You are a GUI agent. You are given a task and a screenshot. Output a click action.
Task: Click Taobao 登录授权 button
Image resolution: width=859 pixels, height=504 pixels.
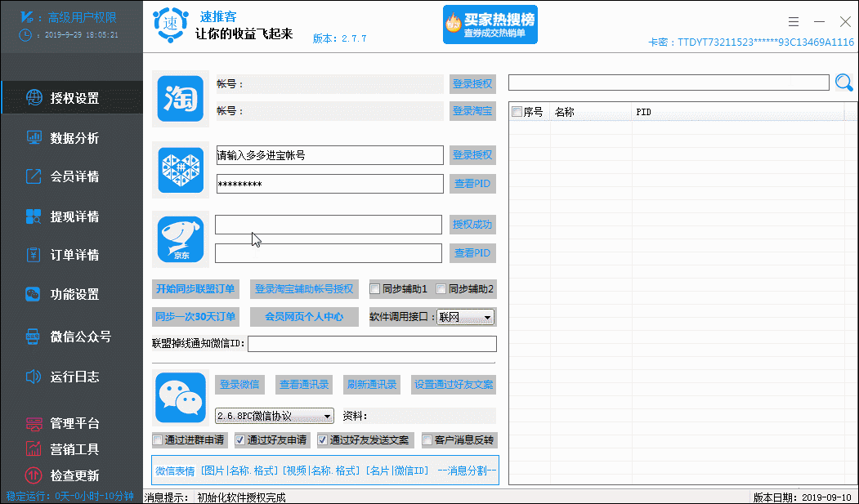point(472,83)
